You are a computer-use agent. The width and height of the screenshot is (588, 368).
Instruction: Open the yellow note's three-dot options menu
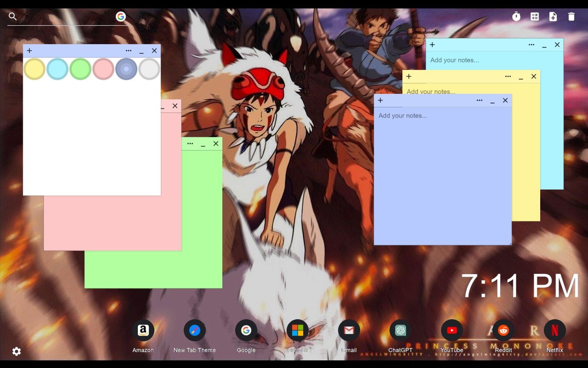(508, 76)
